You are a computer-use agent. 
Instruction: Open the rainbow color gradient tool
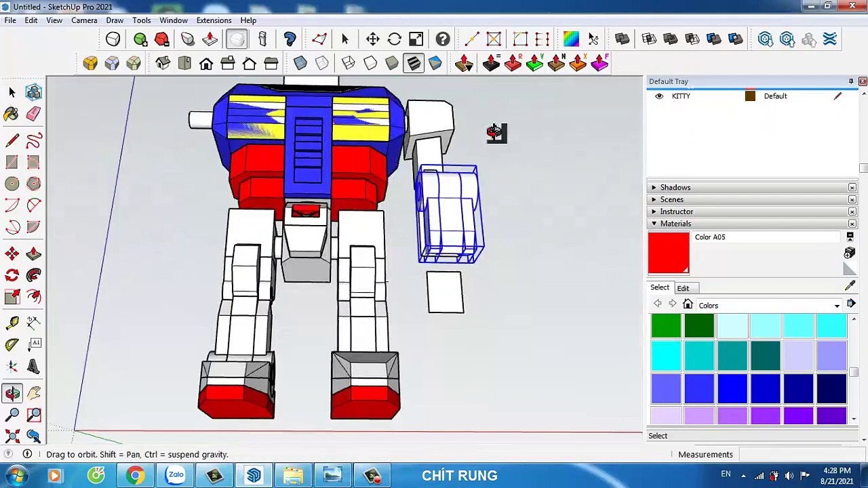(x=571, y=39)
